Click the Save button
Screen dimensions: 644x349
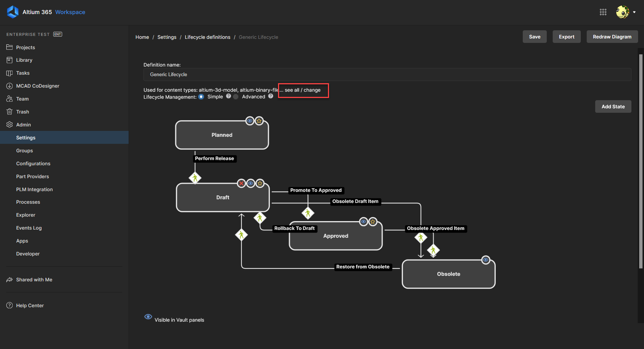tap(535, 37)
